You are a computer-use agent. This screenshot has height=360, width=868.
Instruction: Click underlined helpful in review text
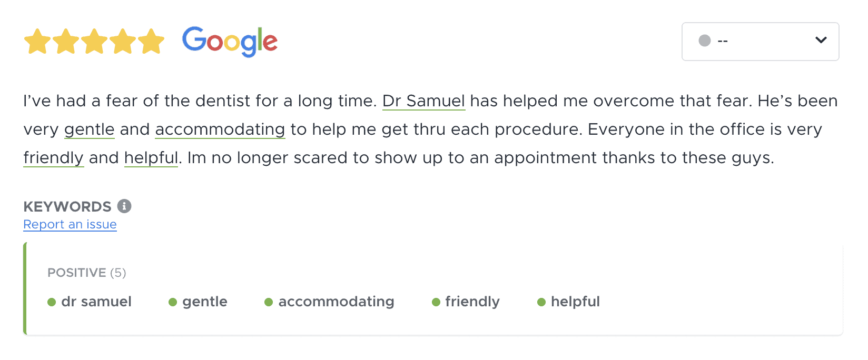[151, 157]
